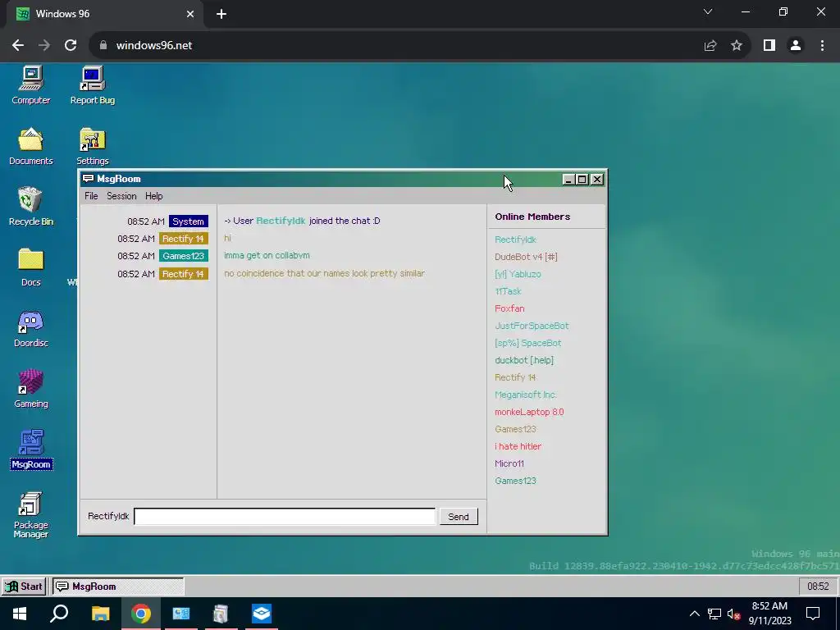The width and height of the screenshot is (840, 630).
Task: Click Foxfan in Online Members
Action: coord(509,308)
